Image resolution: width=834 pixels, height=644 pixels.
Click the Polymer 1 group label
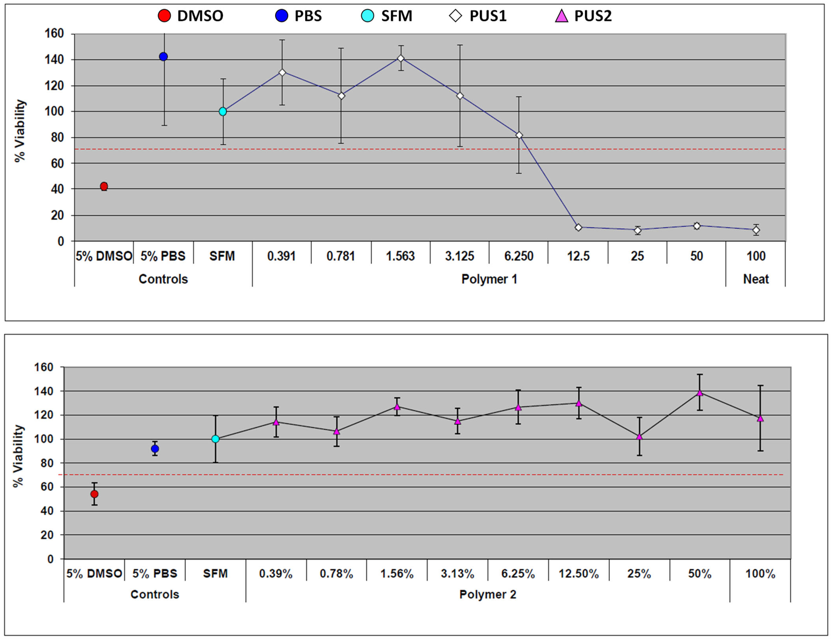pos(489,279)
